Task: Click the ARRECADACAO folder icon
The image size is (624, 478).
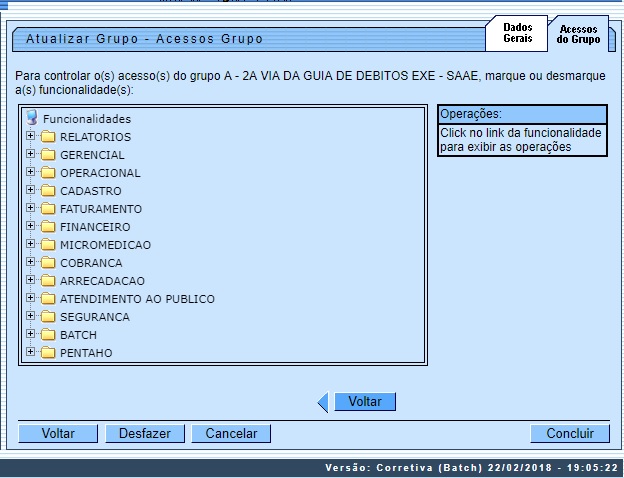Action: [x=48, y=281]
